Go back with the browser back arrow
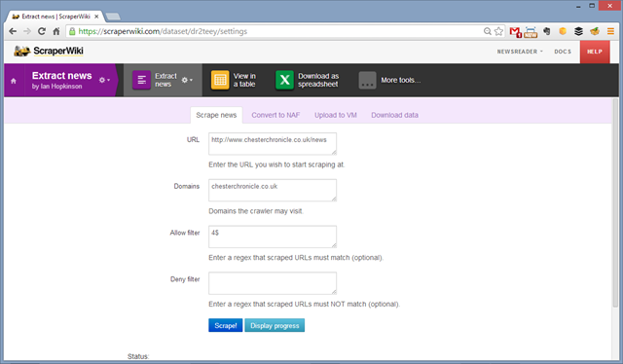 point(13,31)
